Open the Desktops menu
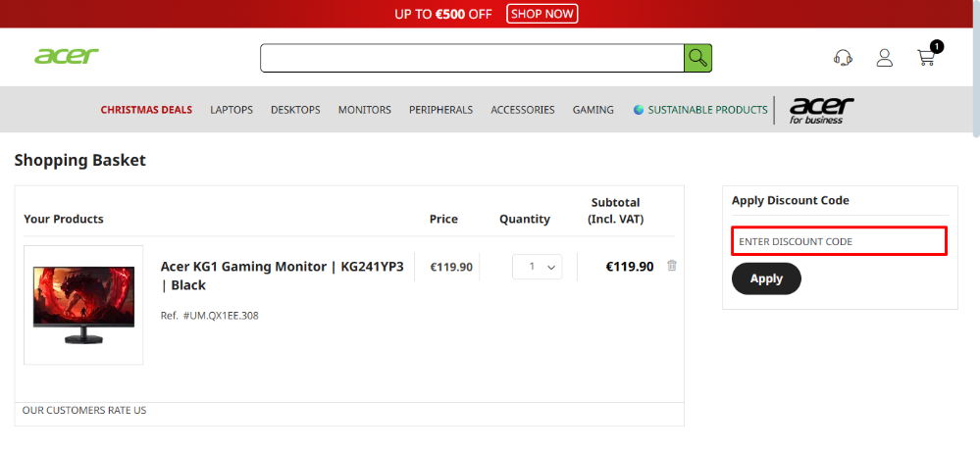This screenshot has width=980, height=453. [295, 110]
